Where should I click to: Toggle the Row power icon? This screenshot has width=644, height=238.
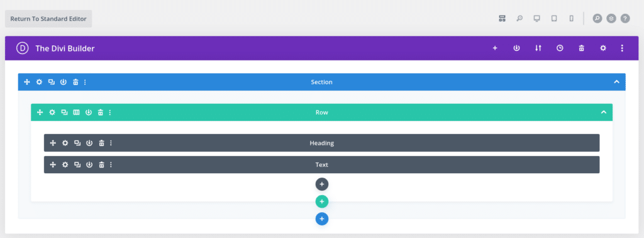pos(88,112)
